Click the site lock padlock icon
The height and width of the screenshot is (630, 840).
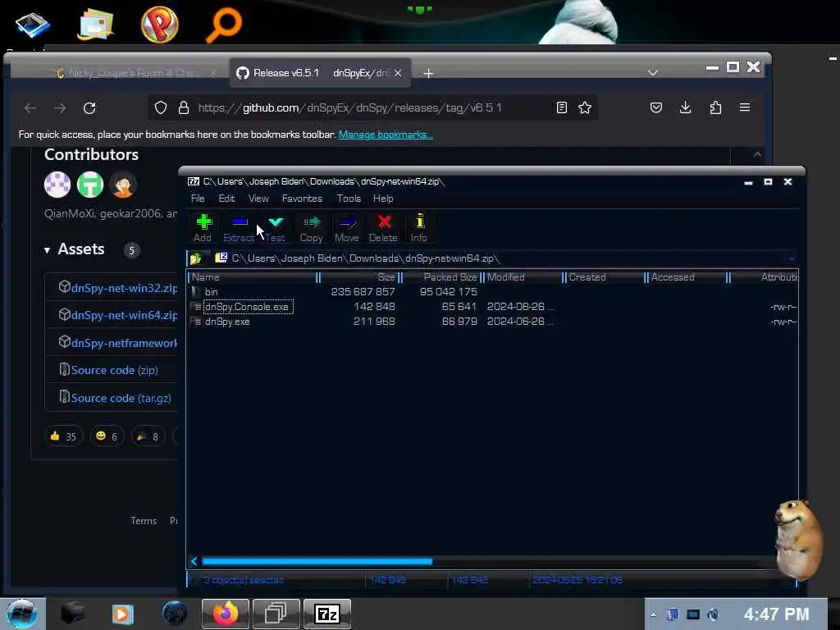pos(184,107)
